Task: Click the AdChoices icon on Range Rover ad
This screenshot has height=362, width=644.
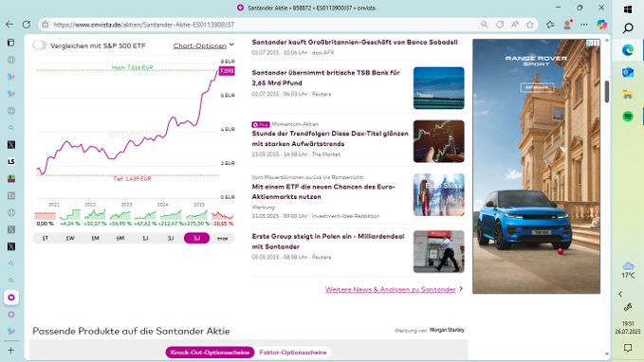Action: pyautogui.click(x=589, y=43)
